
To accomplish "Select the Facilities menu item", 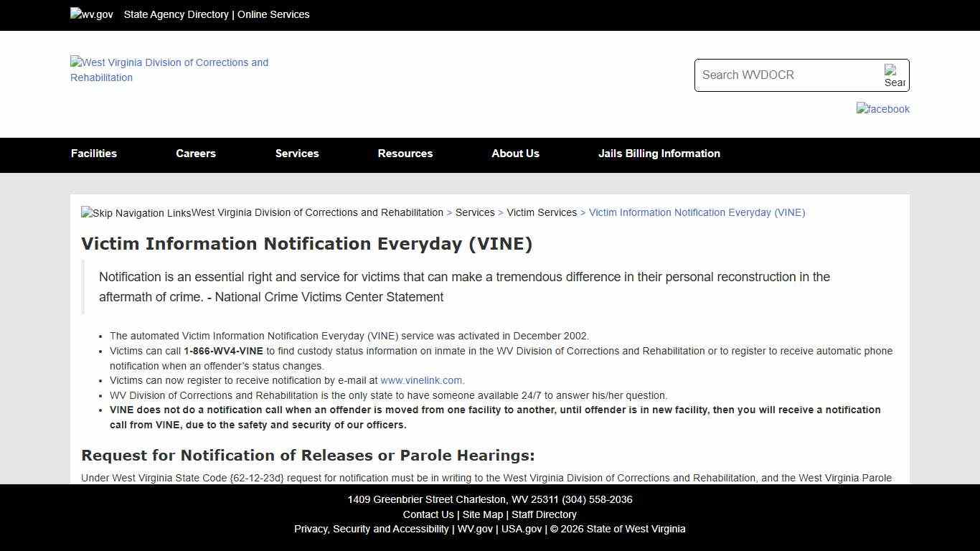I will point(93,154).
